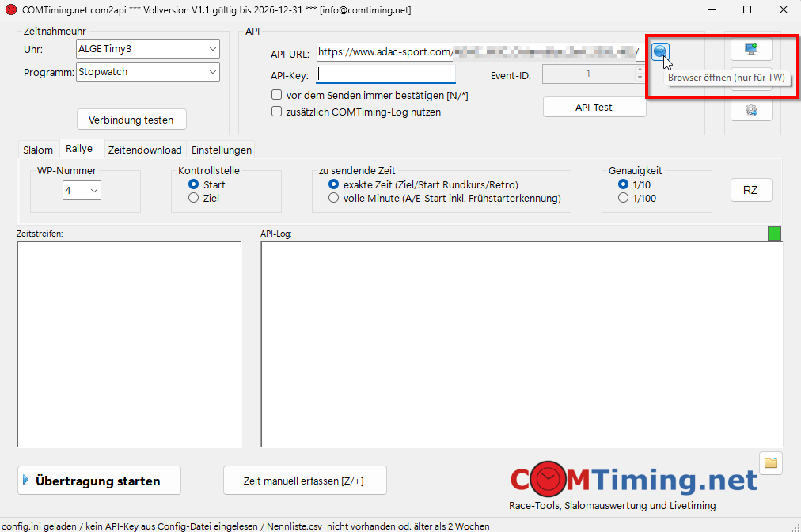Open the Zeitendownload tab
801x532 pixels.
[145, 149]
